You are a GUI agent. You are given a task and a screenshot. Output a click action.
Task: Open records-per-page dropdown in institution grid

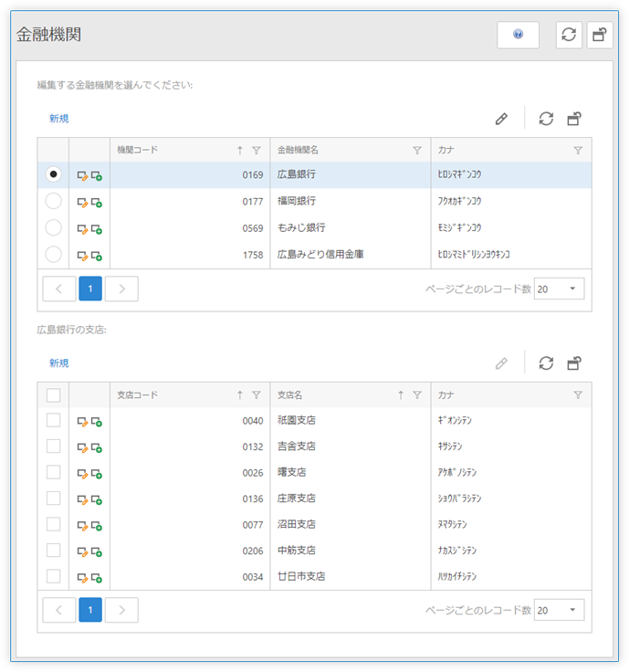pyautogui.click(x=559, y=289)
